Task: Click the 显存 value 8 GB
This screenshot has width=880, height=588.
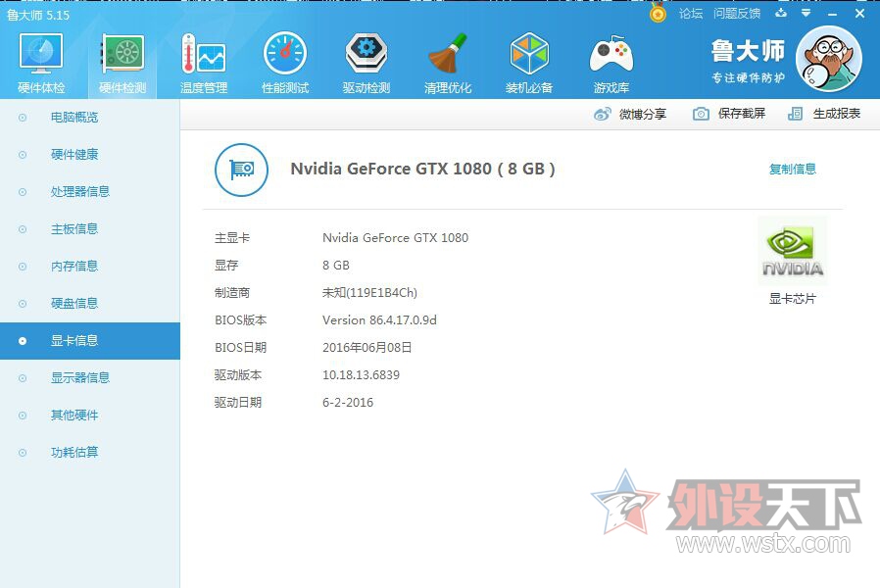Action: 335,265
